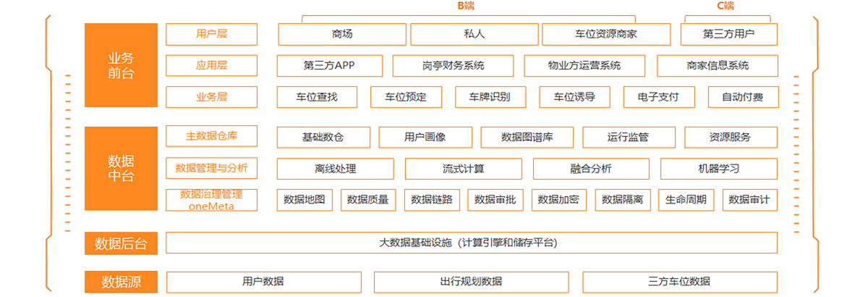Screen dimensions: 868x297
Task: Select the 业务层 box
Action: 211,96
